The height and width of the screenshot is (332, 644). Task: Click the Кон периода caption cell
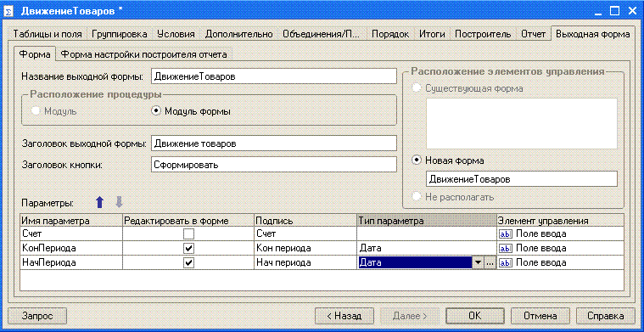[x=305, y=249]
